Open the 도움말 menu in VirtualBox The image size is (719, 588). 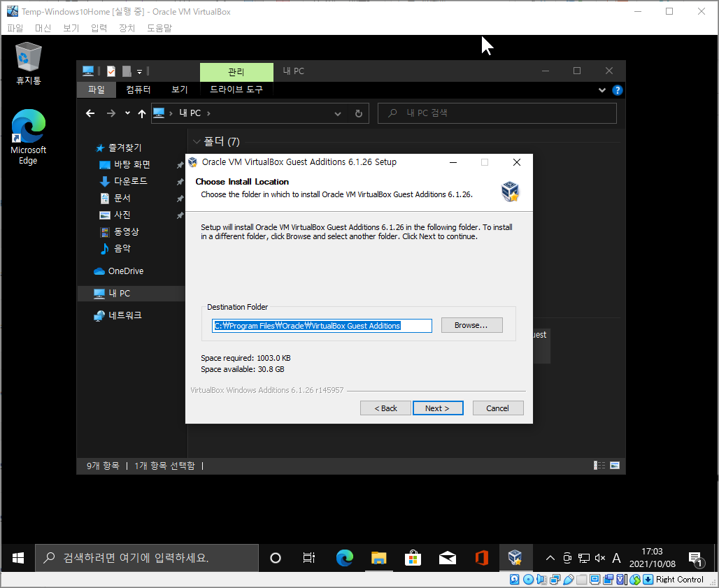tap(159, 28)
